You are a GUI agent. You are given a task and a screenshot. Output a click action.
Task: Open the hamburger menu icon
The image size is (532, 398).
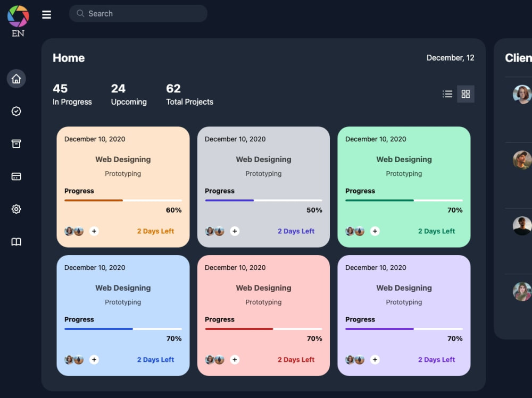(46, 14)
